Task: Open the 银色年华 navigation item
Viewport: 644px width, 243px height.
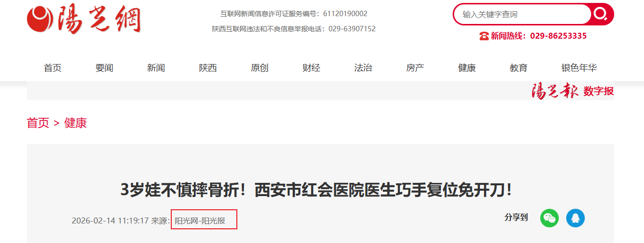Action: [579, 68]
